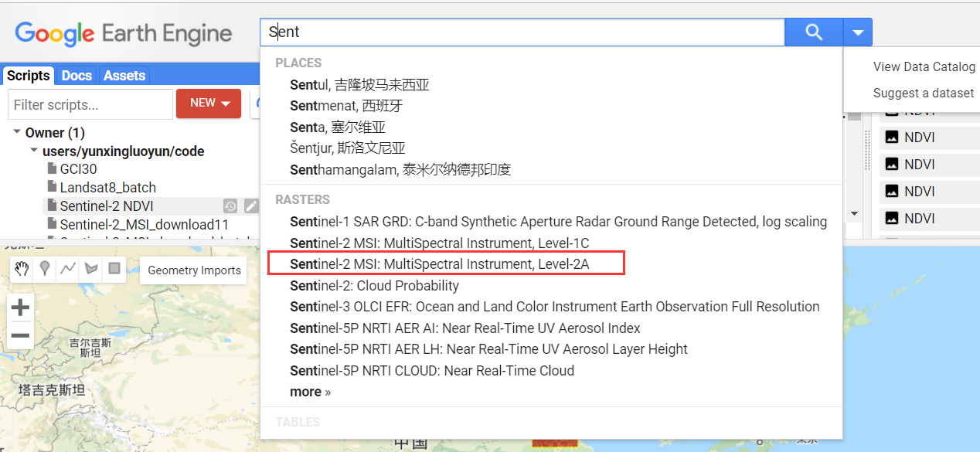980x452 pixels.
Task: Click the file icon beside Landsat8_batch
Action: pyautogui.click(x=52, y=187)
